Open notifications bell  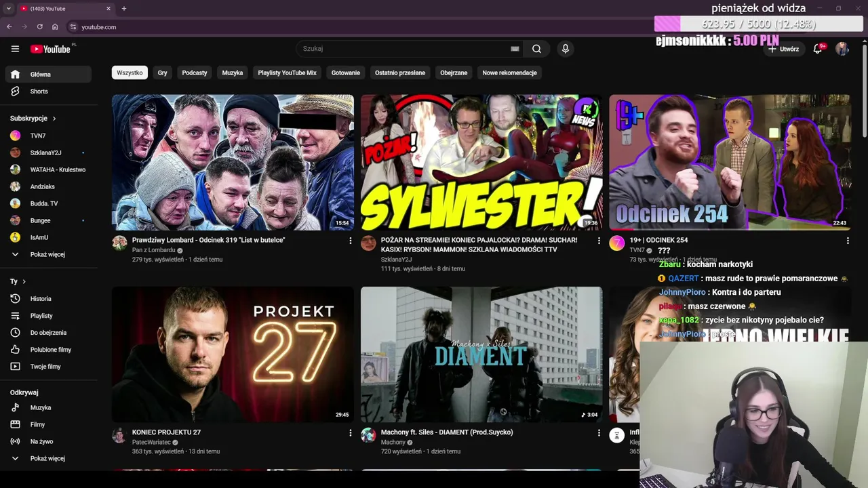tap(818, 49)
